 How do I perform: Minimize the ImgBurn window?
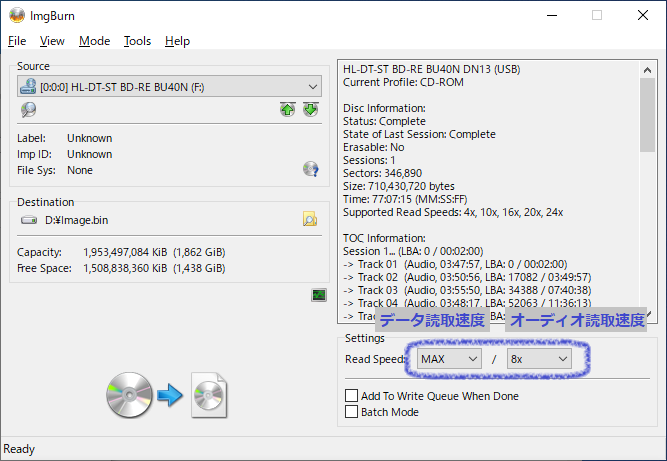click(x=552, y=15)
